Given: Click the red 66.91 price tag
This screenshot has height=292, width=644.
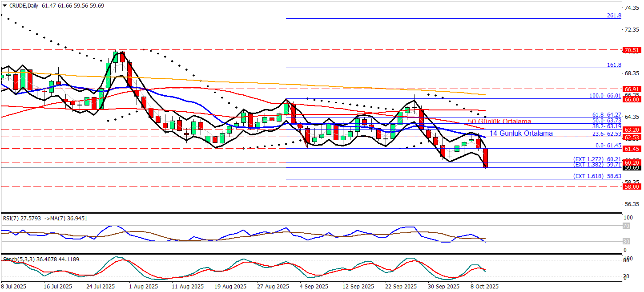Looking at the screenshot, I should point(632,89).
